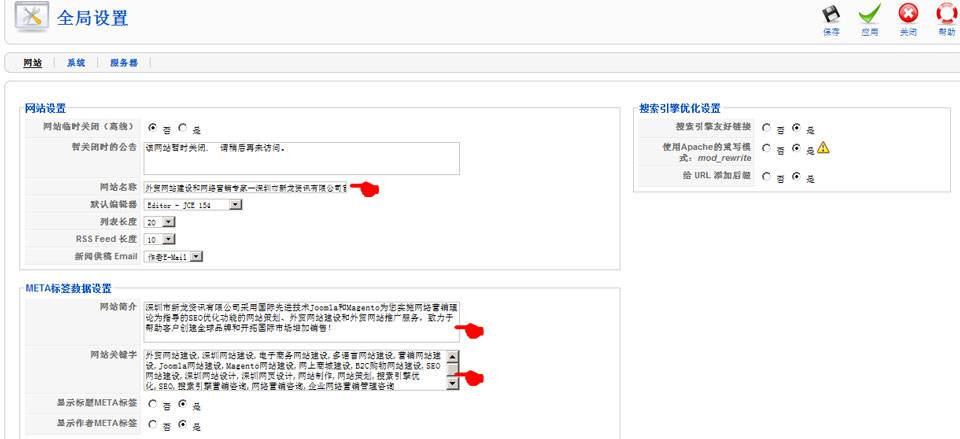960x439 pixels.
Task: Click the Apply green checkmark icon
Action: (869, 14)
